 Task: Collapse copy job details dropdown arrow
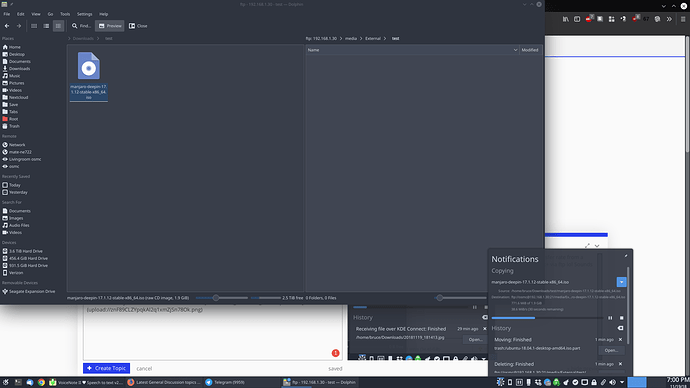tap(621, 282)
